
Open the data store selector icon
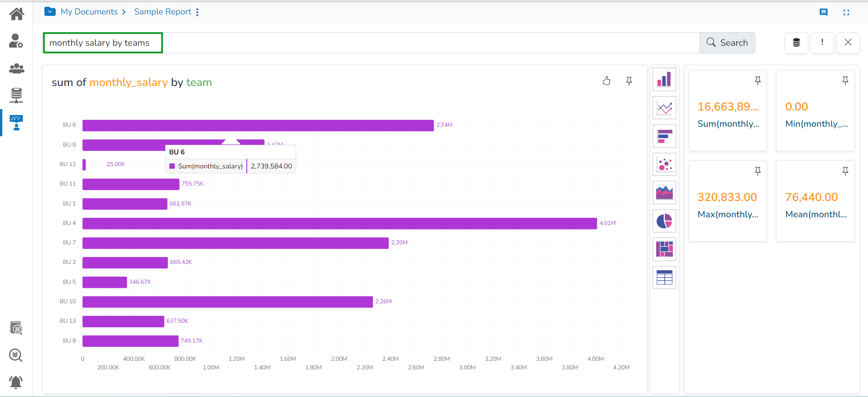pyautogui.click(x=796, y=43)
